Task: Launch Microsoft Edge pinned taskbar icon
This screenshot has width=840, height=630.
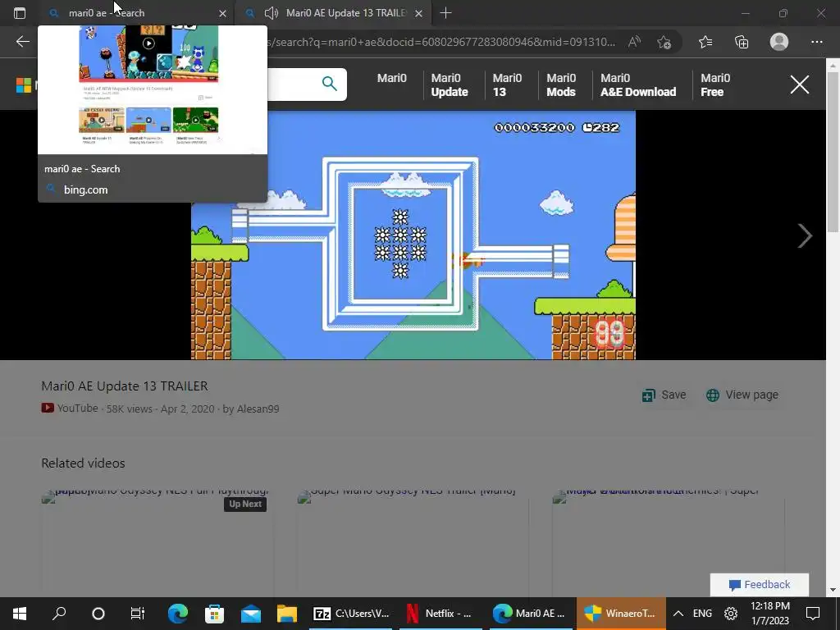Action: [x=177, y=614]
